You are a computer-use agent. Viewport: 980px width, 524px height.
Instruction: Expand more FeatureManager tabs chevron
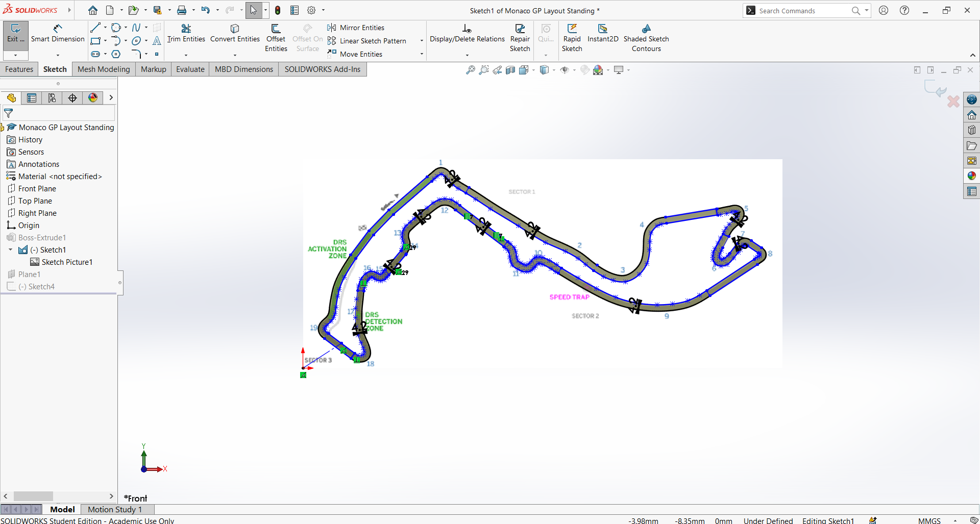[111, 98]
